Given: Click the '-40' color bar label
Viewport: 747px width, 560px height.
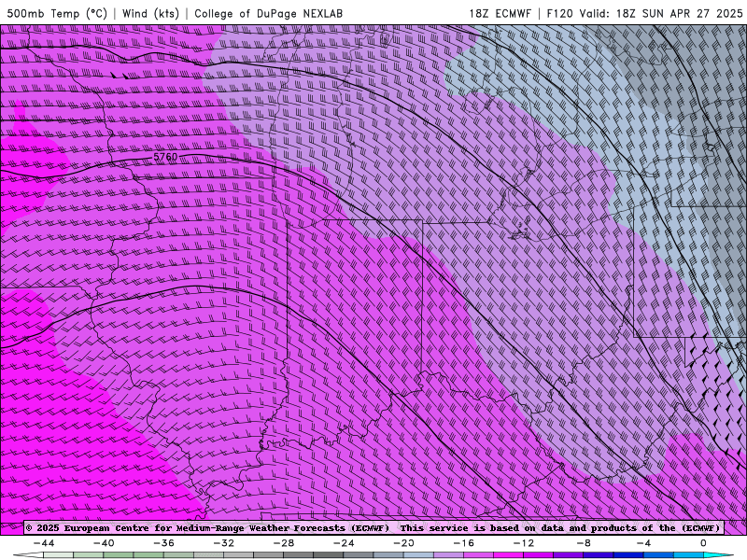Looking at the screenshot, I should [104, 543].
